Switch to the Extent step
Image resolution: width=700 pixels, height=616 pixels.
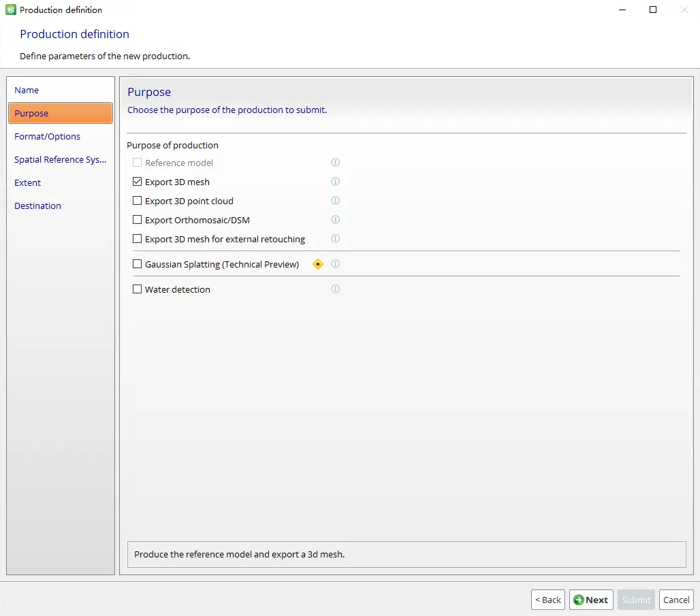pos(61,183)
